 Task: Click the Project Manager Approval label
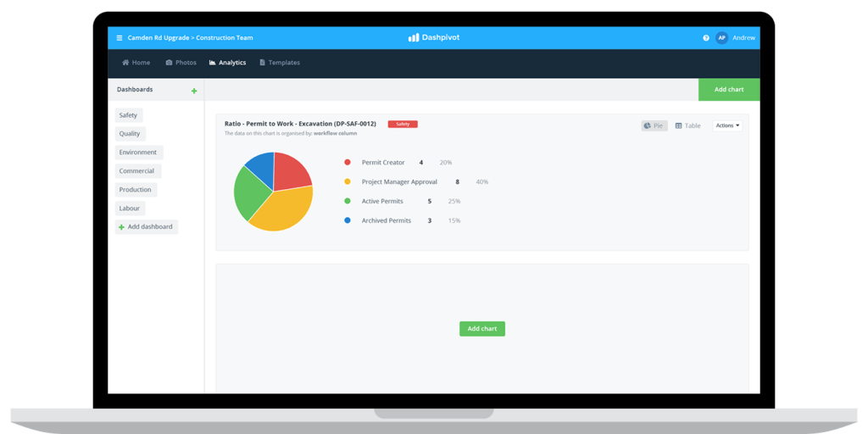pyautogui.click(x=400, y=181)
